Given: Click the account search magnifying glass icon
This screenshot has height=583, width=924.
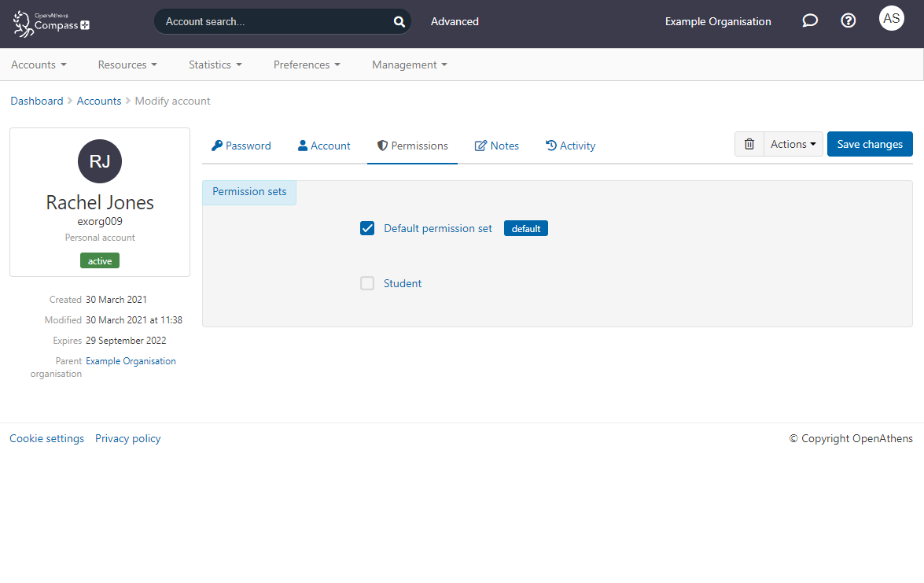Looking at the screenshot, I should (399, 21).
